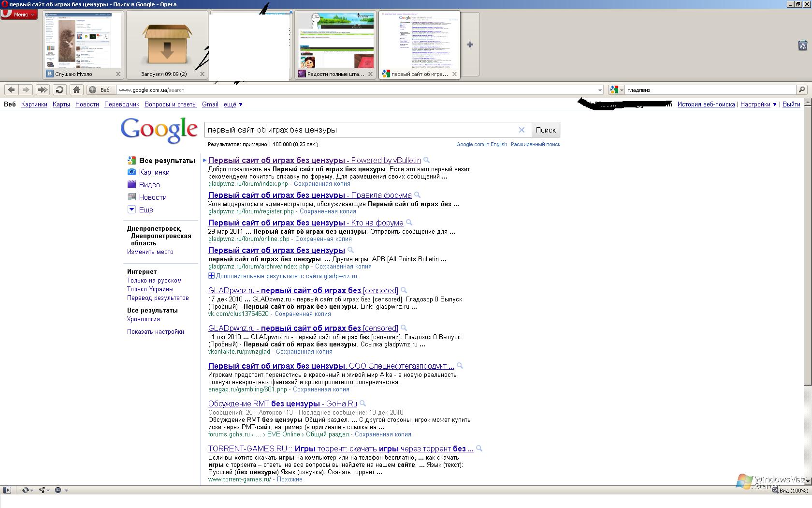Click the Видео icon in left sidebar
Viewport: 812px width, 508px height.
131,184
